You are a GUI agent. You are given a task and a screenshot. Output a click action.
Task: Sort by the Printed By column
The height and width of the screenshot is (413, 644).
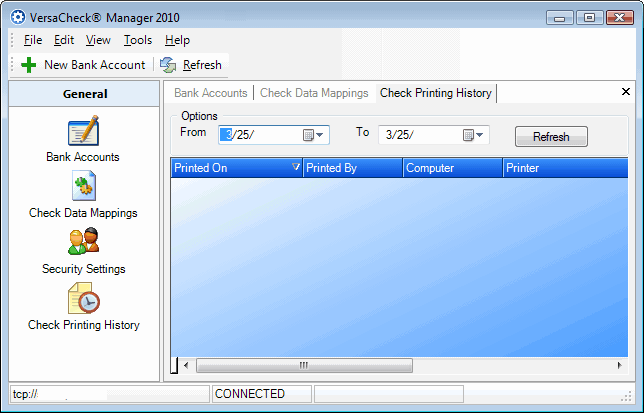pyautogui.click(x=353, y=168)
